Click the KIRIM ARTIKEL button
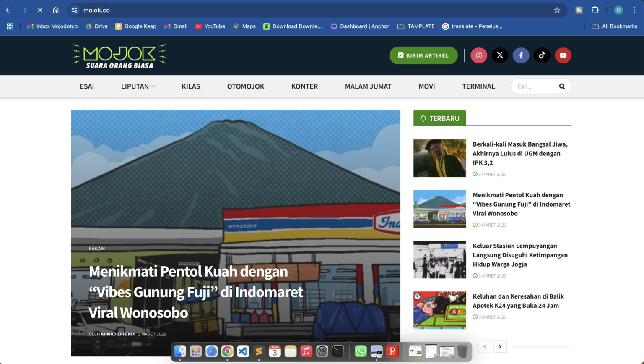This screenshot has height=364, width=644. (423, 55)
